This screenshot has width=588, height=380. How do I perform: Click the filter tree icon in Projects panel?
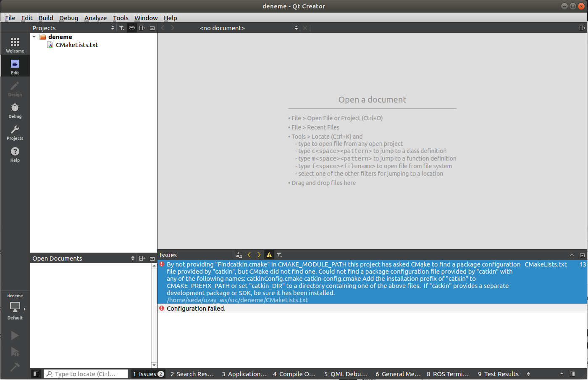[x=122, y=28]
